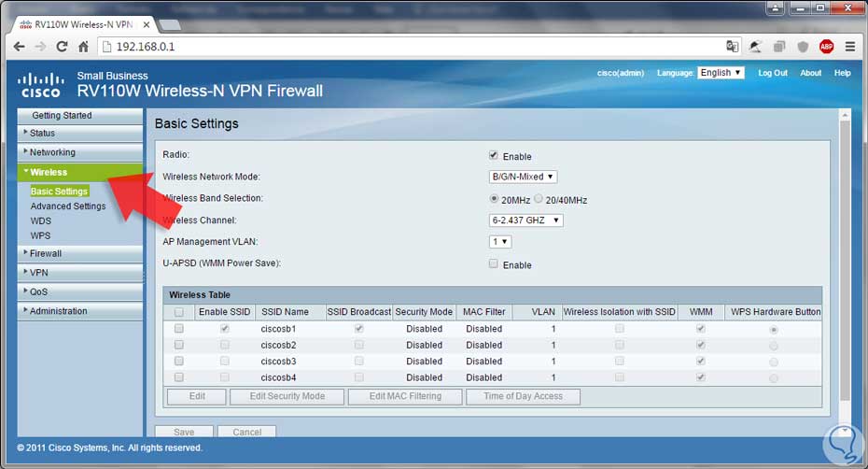868x469 pixels.
Task: Expand the Status menu section
Action: [80, 133]
